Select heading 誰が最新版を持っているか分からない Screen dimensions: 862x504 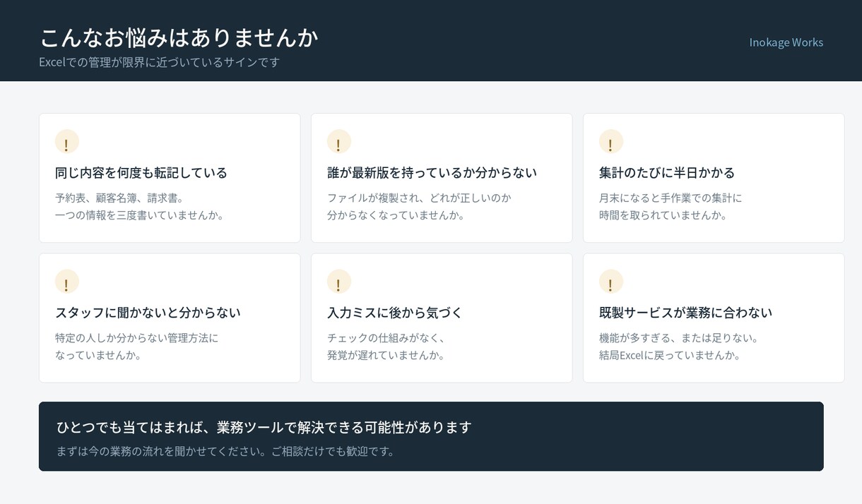click(432, 172)
